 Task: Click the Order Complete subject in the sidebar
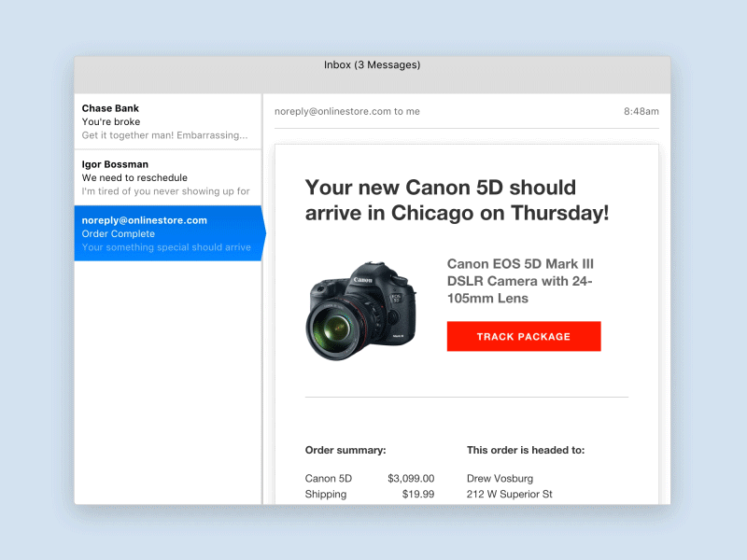click(120, 233)
